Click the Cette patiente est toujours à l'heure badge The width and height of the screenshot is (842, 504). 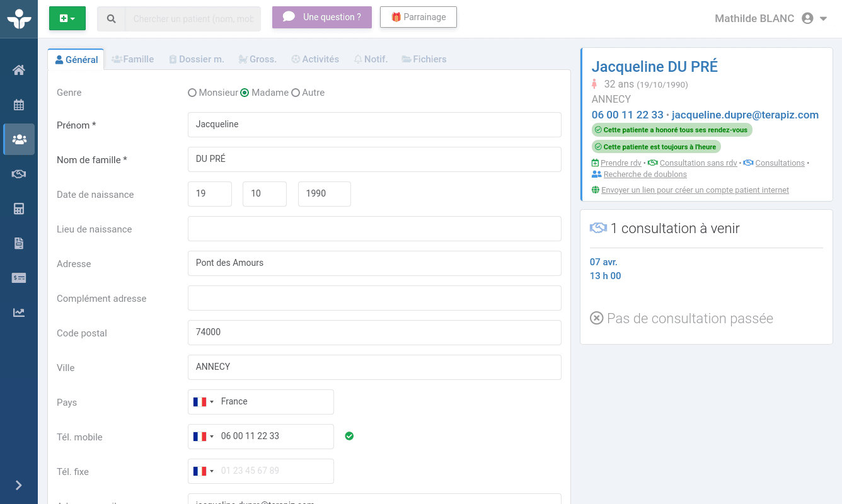tap(656, 147)
